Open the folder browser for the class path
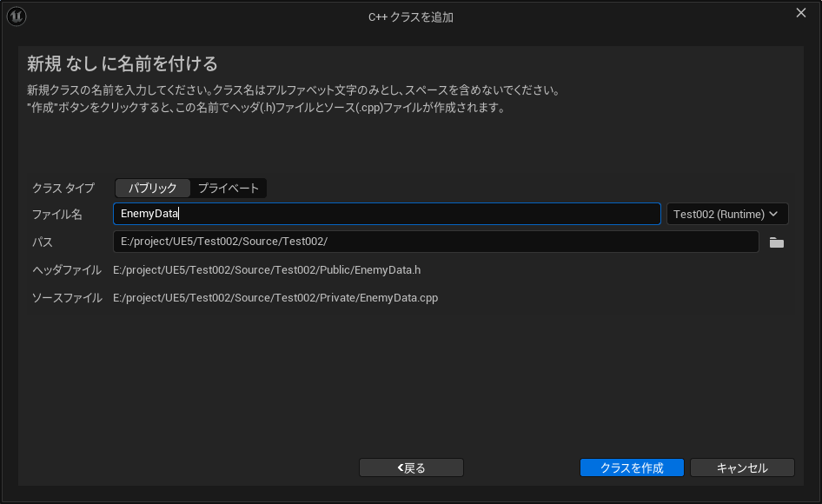This screenshot has height=504, width=822. click(776, 242)
